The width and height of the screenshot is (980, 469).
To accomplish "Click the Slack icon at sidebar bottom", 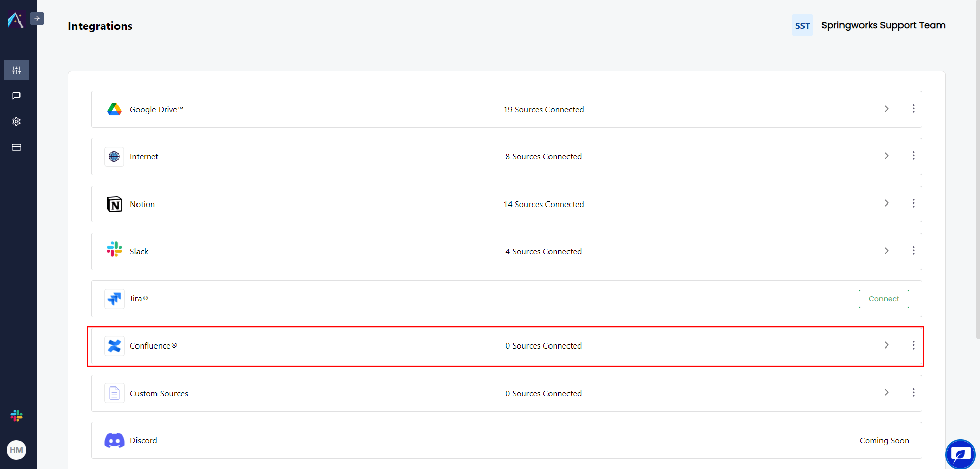I will [16, 415].
